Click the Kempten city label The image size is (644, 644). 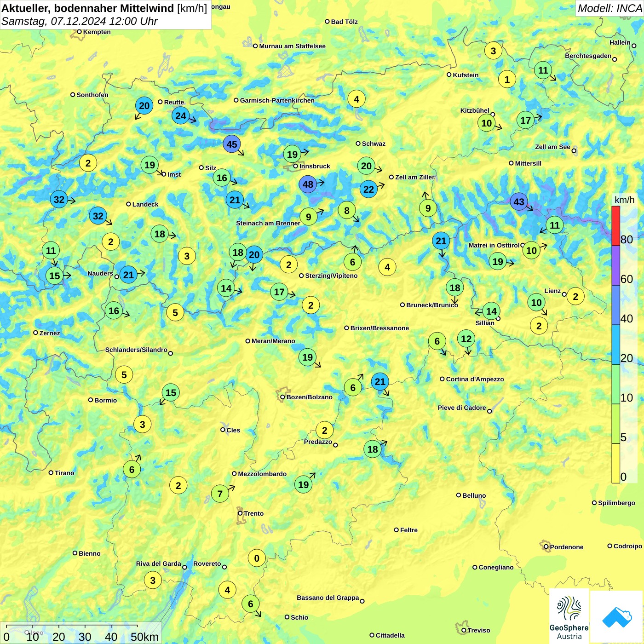click(97, 32)
